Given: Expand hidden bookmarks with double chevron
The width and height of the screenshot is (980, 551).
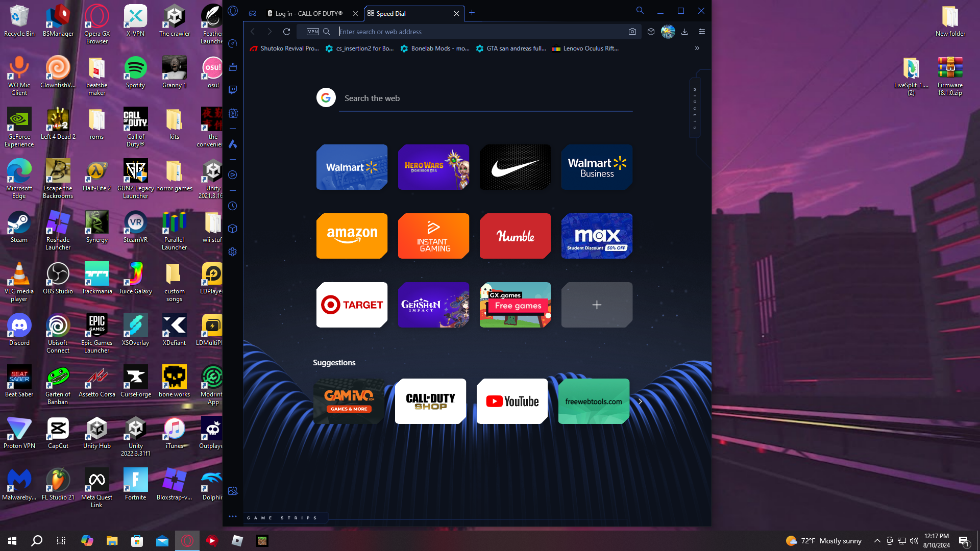Looking at the screenshot, I should 697,48.
